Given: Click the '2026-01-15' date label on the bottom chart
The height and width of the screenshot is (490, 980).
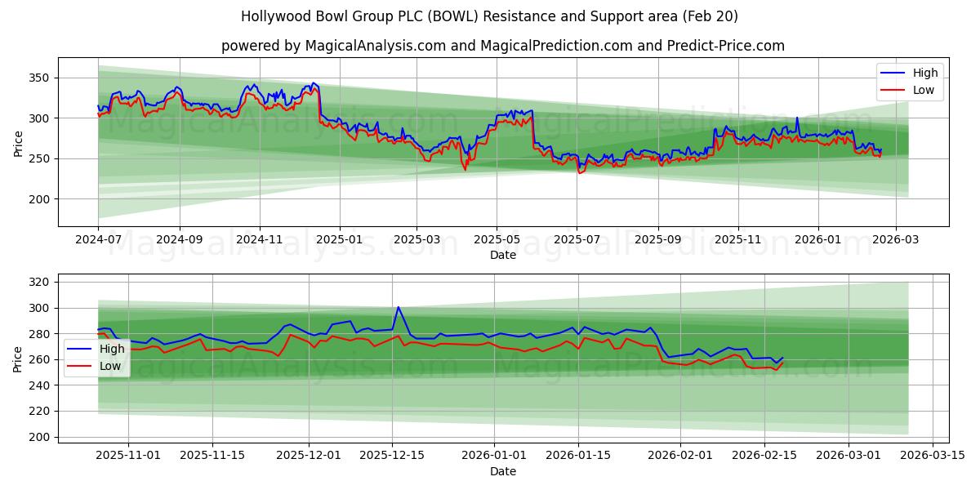Looking at the screenshot, I should [577, 457].
